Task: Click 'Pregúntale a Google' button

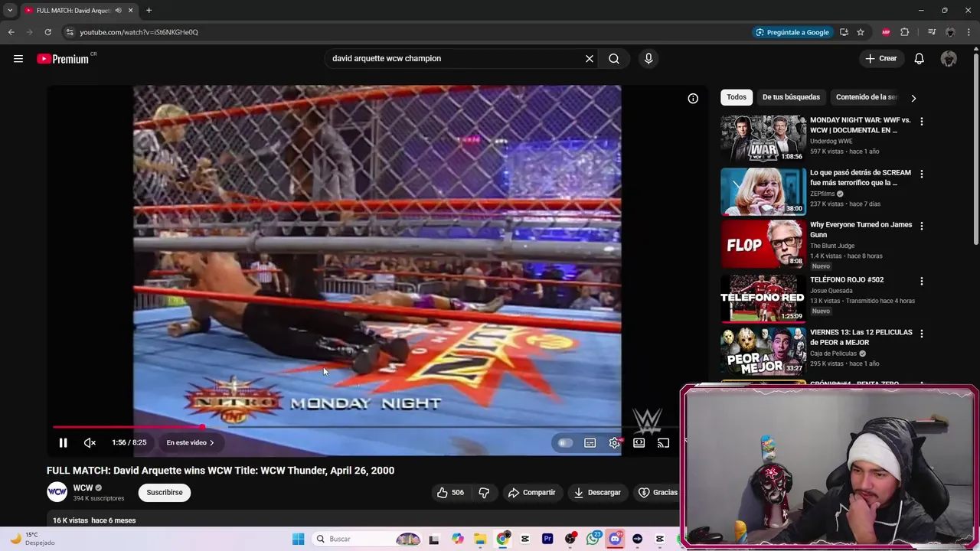Action: (792, 32)
